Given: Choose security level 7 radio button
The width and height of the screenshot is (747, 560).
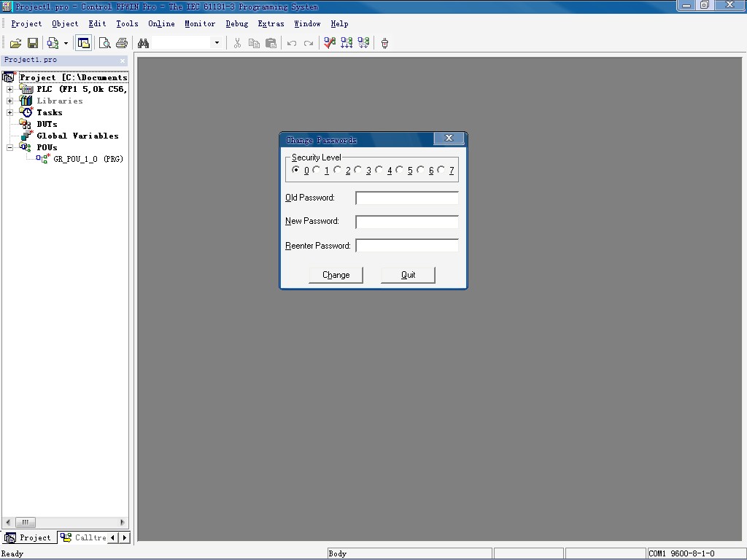Looking at the screenshot, I should pos(441,170).
